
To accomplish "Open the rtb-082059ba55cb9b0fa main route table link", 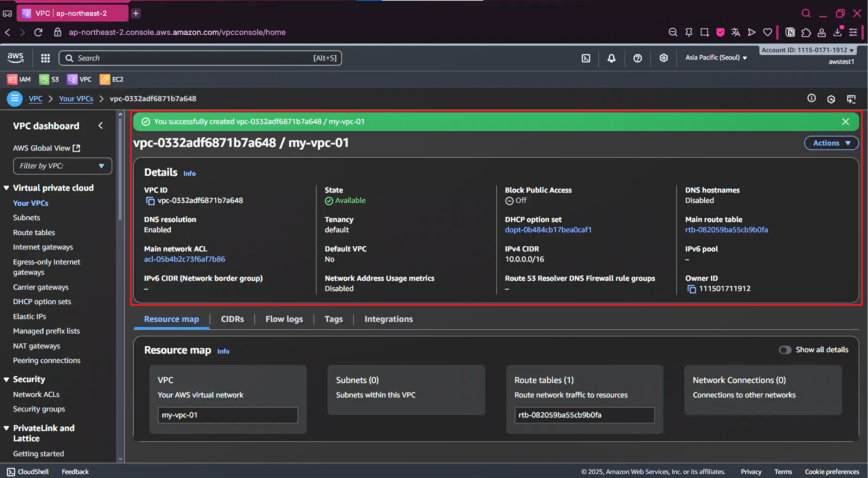I will pyautogui.click(x=726, y=230).
